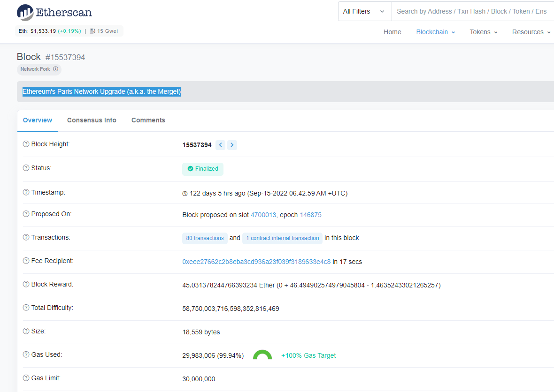
Task: Expand the Resources menu
Action: [x=531, y=32]
